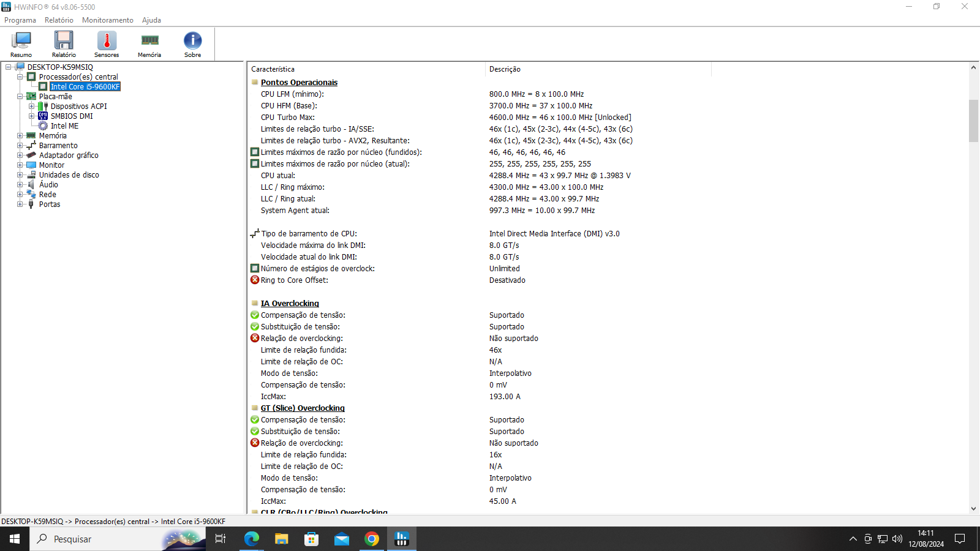This screenshot has width=980, height=551.
Task: Click the Adaptador gráfico tree icon
Action: (31, 156)
